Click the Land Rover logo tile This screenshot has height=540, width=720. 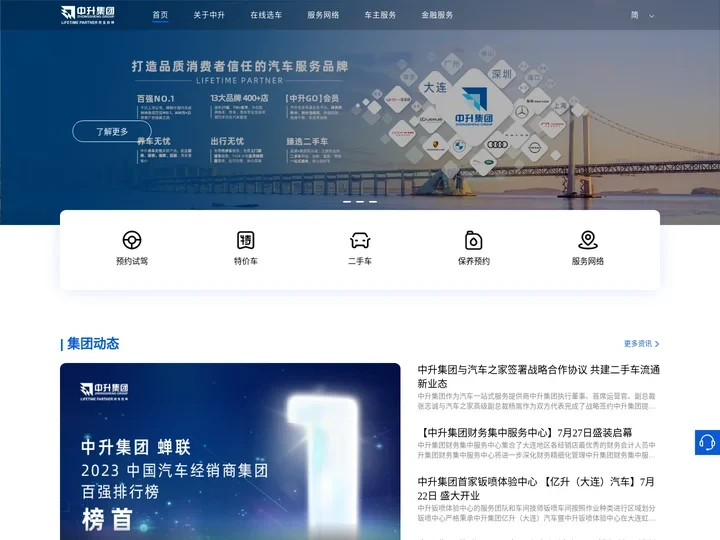(482, 162)
